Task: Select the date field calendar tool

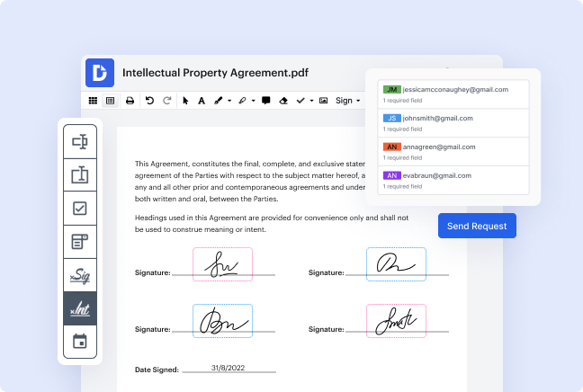Action: click(79, 342)
